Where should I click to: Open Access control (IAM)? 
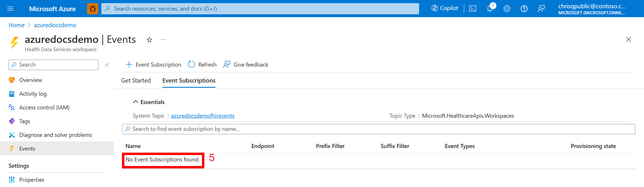[x=44, y=107]
